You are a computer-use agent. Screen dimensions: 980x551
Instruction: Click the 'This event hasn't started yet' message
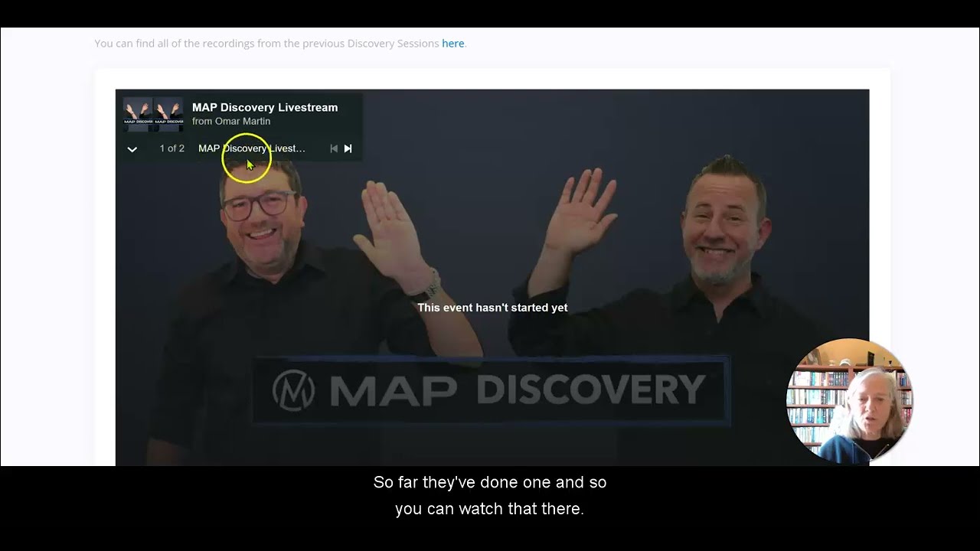492,308
